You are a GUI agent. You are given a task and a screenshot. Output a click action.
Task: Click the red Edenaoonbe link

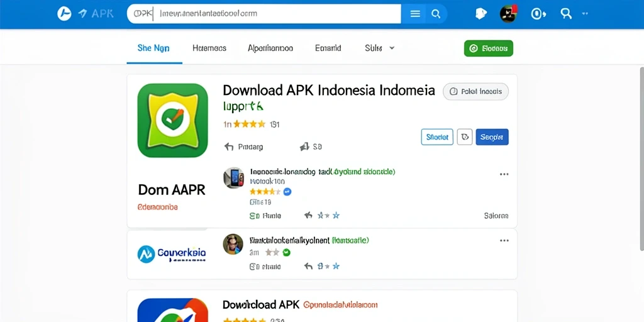point(158,208)
